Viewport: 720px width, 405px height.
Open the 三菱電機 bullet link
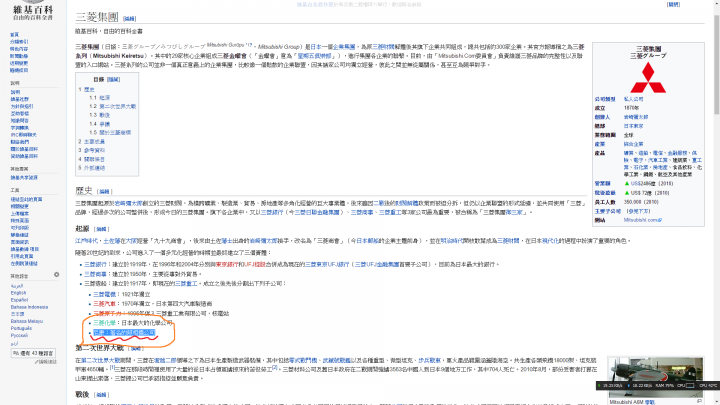click(104, 294)
